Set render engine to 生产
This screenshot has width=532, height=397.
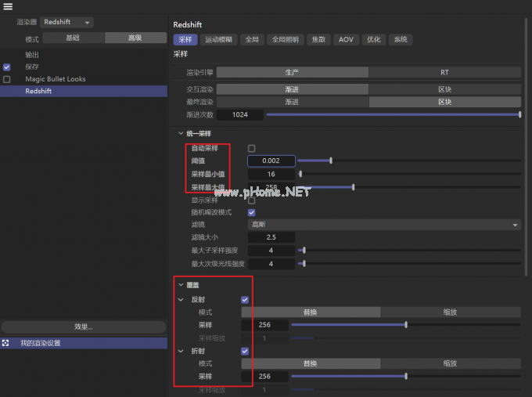[293, 72]
